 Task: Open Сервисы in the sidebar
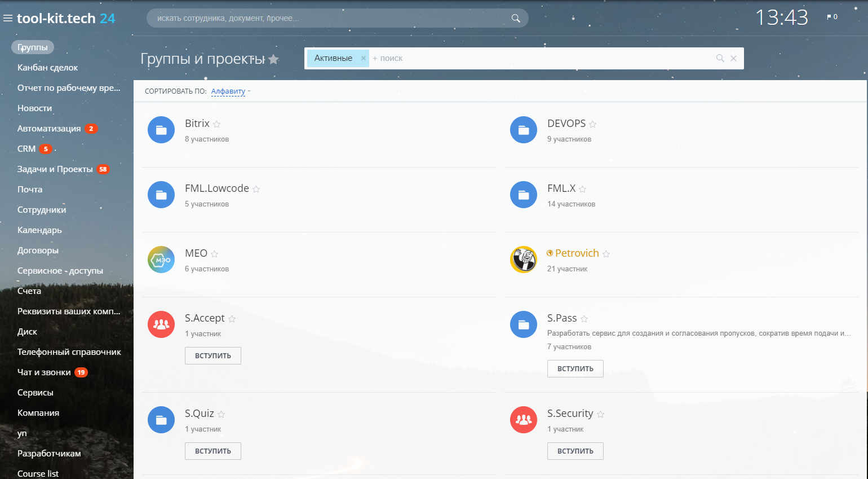pyautogui.click(x=36, y=393)
